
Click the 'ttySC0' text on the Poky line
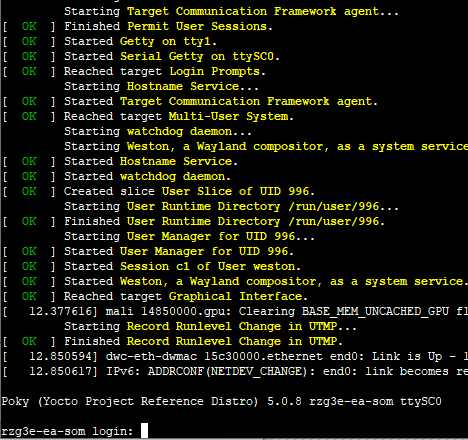point(421,401)
